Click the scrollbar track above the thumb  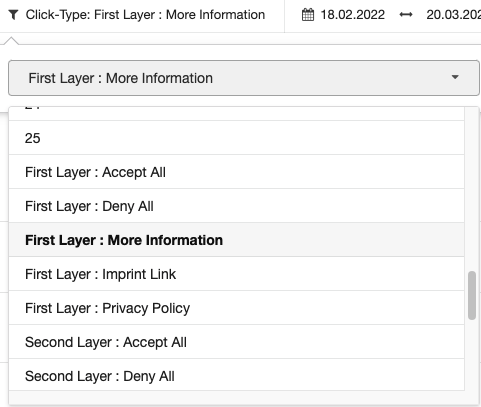[472, 189]
